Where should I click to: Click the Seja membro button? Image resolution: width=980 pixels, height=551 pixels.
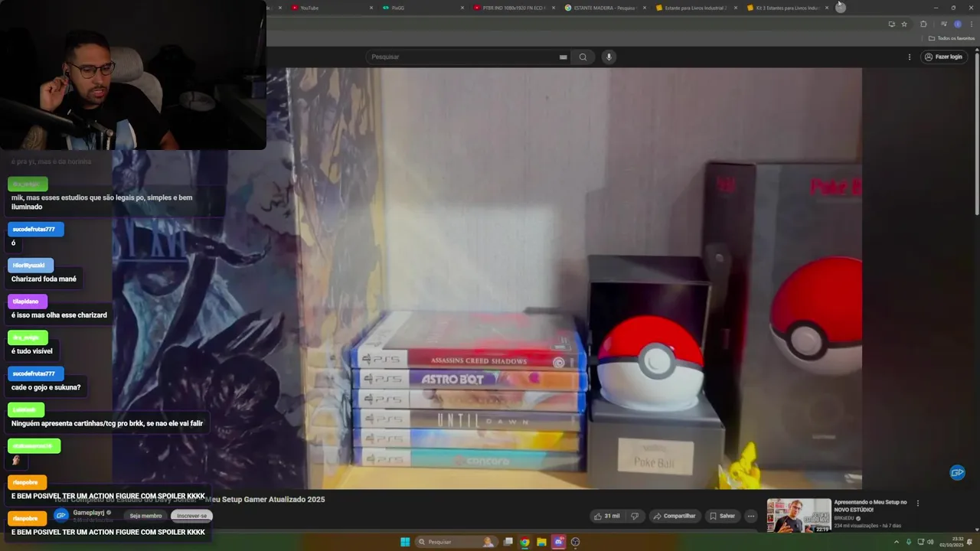145,516
